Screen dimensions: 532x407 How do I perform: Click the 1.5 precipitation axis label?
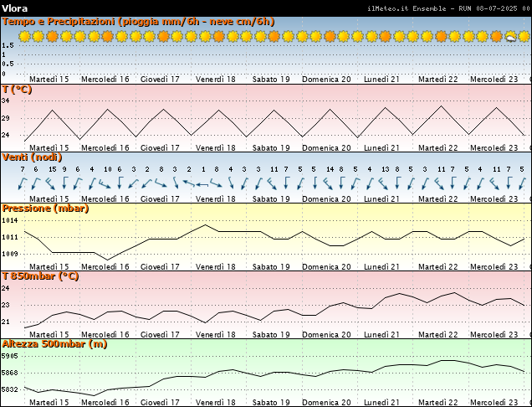pos(8,45)
